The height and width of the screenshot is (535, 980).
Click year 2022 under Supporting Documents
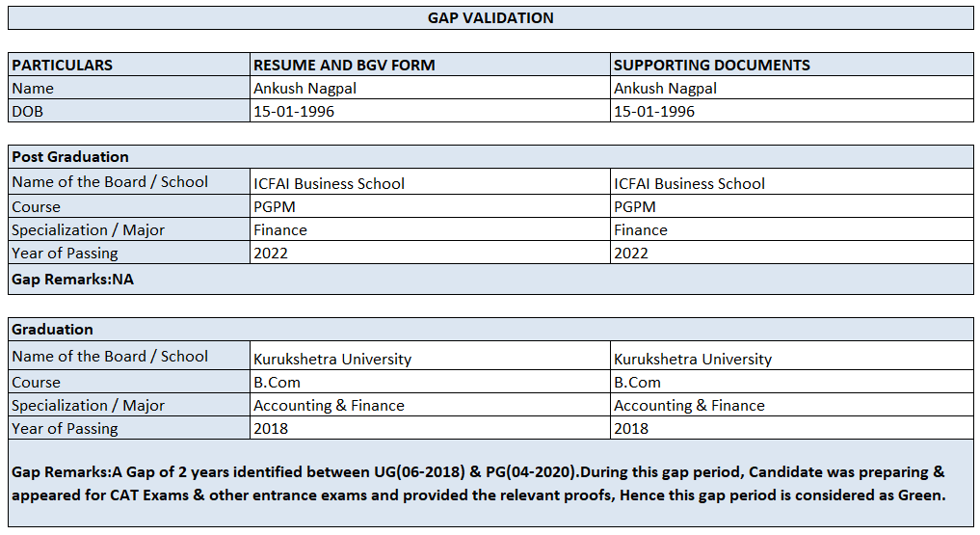tap(631, 253)
